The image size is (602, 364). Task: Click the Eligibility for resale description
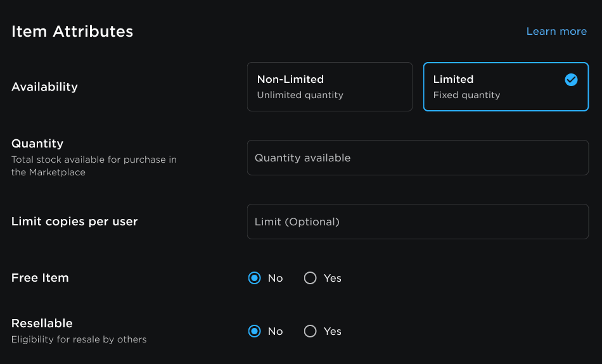coord(79,339)
